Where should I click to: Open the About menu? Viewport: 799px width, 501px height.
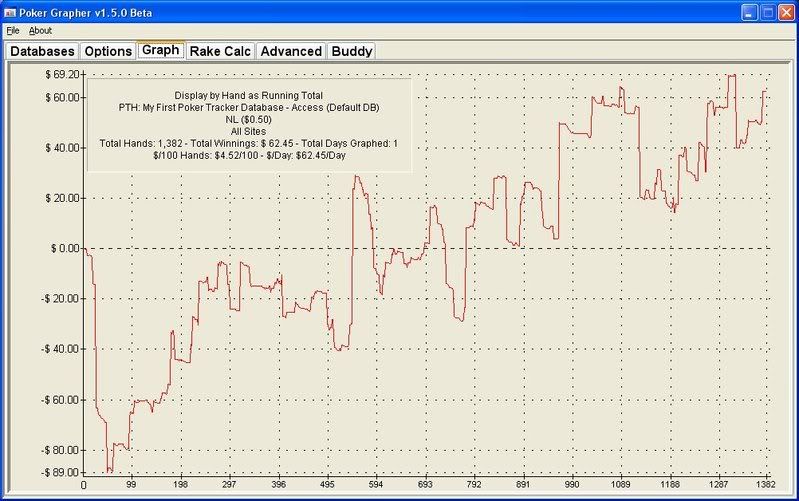pyautogui.click(x=40, y=31)
